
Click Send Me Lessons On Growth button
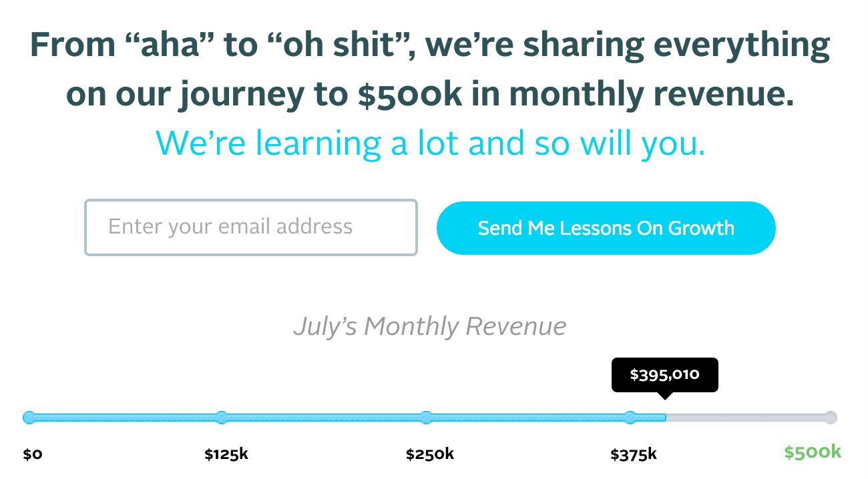coord(606,228)
